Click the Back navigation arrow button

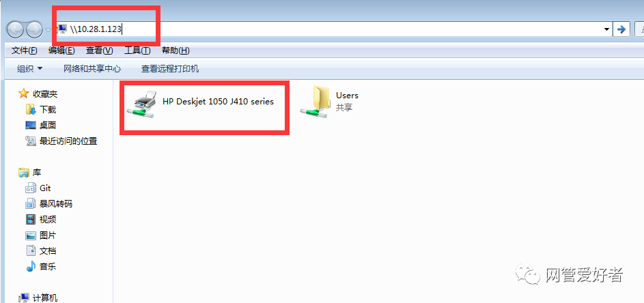pyautogui.click(x=15, y=29)
